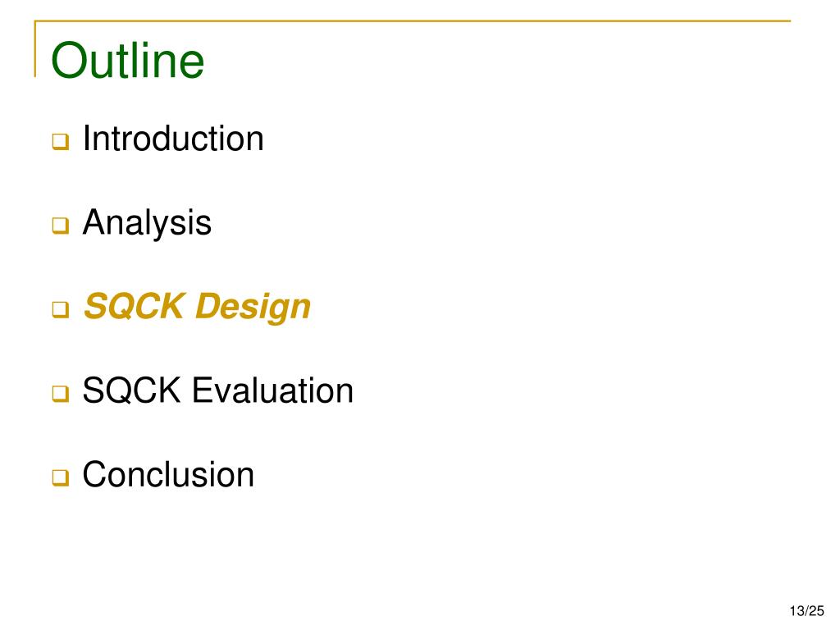Open the highlighted SQCK Design section
This screenshot has height=630, width=840.
[x=197, y=307]
